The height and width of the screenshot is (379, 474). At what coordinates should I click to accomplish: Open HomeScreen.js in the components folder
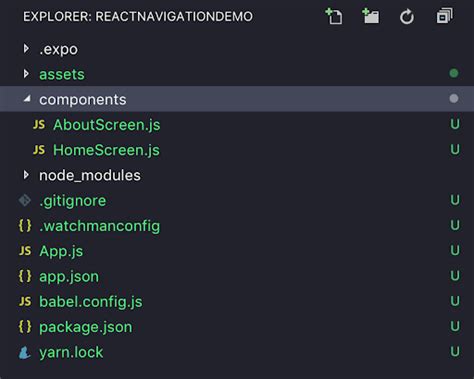pos(106,150)
